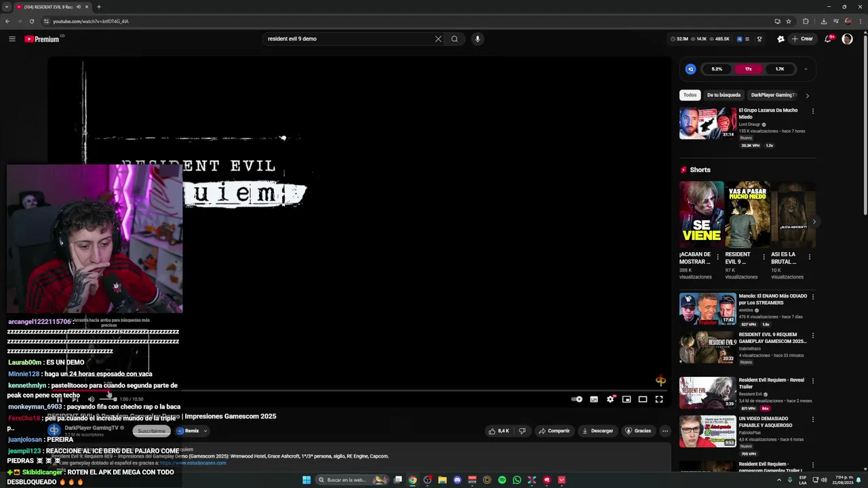Open more actions three-dot button under video

point(665,431)
